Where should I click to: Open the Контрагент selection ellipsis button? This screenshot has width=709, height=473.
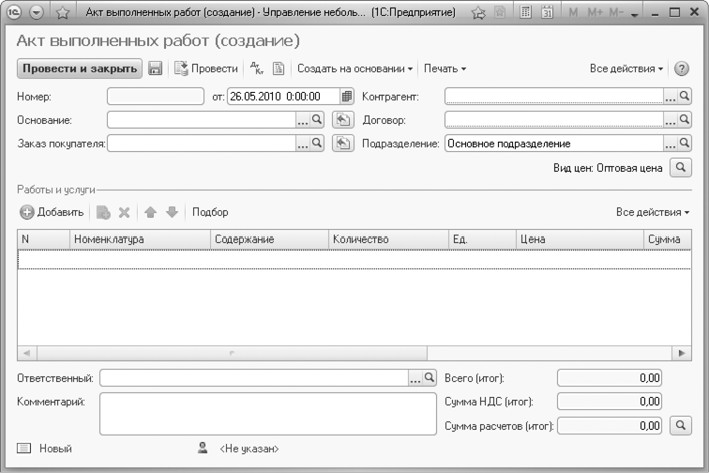tap(670, 97)
